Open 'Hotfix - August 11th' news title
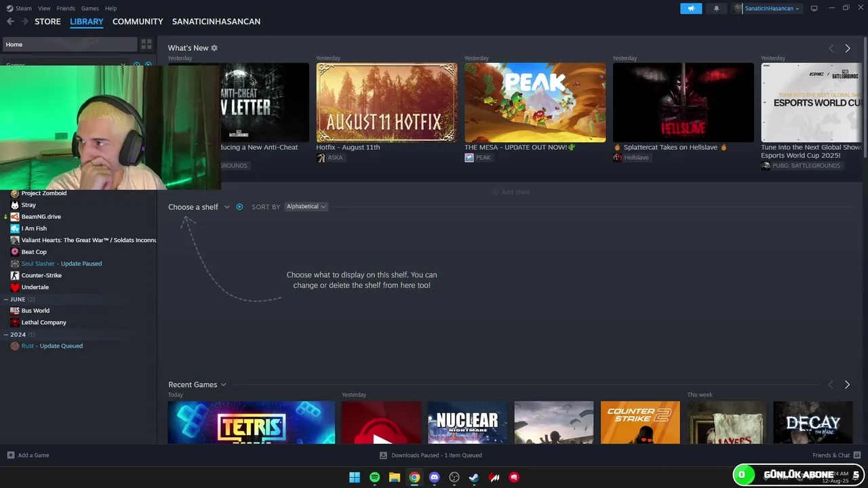This screenshot has height=488, width=868. coord(348,147)
